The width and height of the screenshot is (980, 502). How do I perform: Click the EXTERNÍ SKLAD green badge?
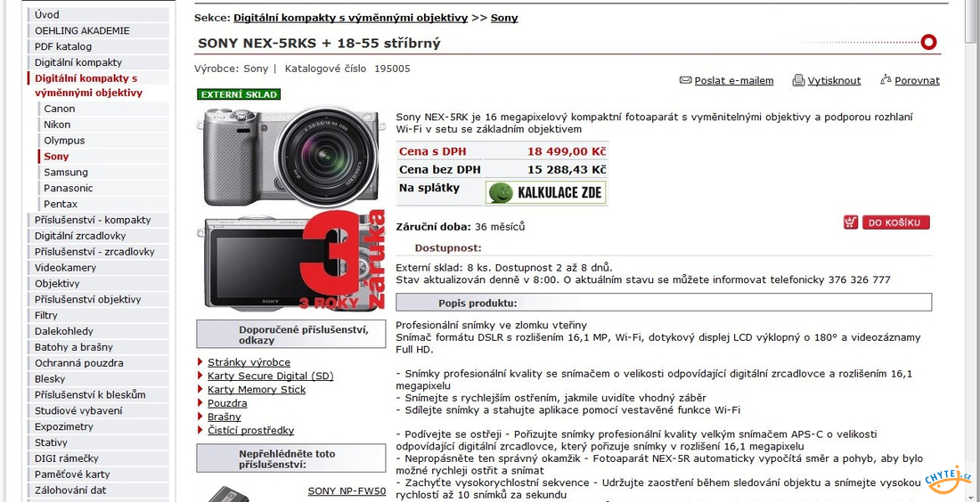239,94
